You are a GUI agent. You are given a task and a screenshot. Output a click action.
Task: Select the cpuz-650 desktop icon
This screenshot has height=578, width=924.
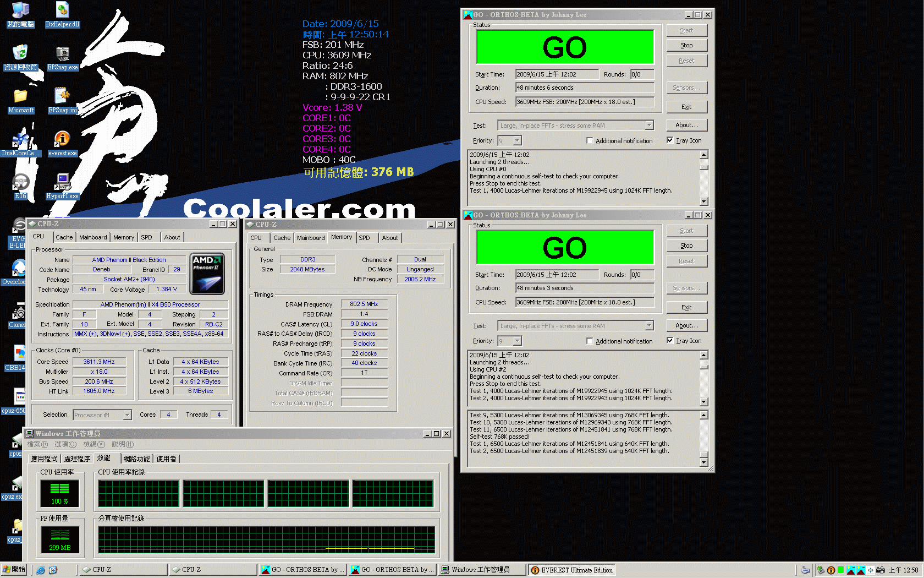coord(14,401)
